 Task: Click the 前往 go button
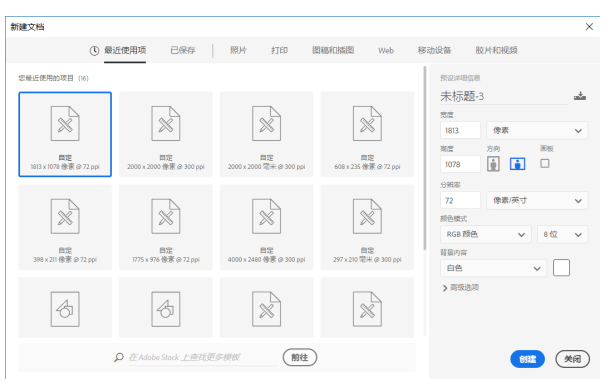point(300,357)
